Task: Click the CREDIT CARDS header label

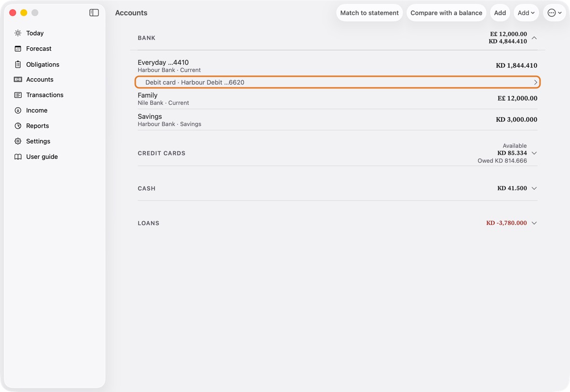Action: (x=161, y=154)
